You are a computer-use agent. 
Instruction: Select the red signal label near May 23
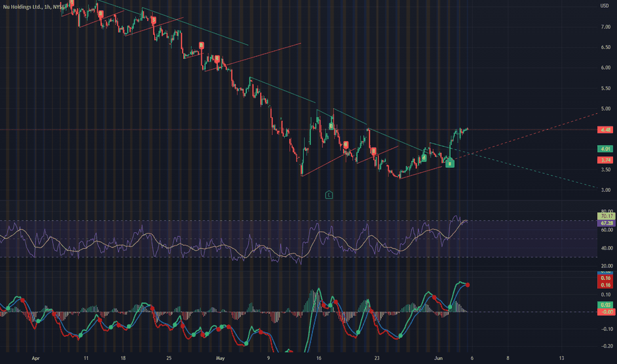[x=373, y=151]
